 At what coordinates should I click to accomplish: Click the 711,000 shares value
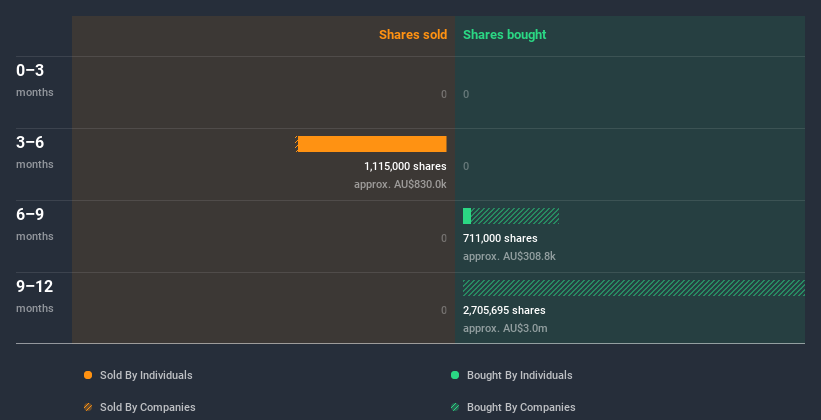(500, 238)
